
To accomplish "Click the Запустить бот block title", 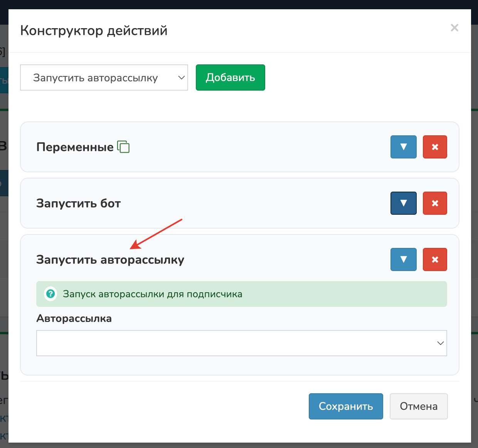I will click(x=79, y=203).
